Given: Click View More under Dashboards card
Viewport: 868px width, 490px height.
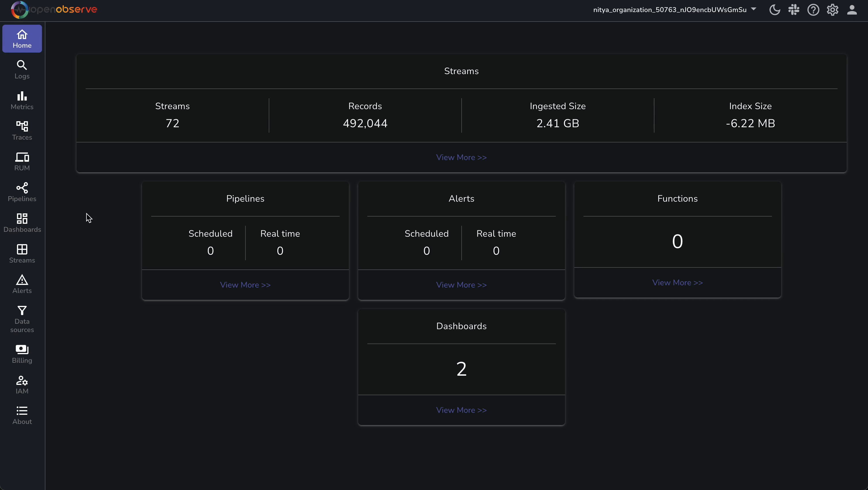Looking at the screenshot, I should [461, 410].
